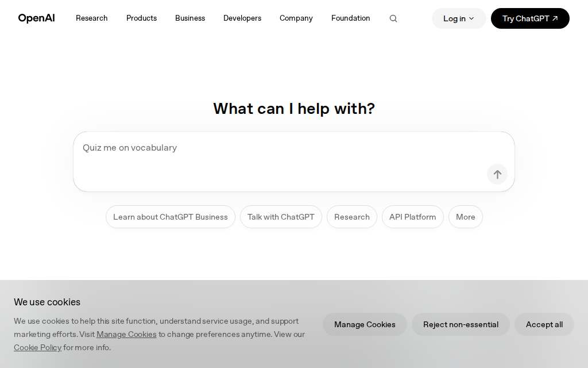Go to OpenAI logo home link
The image size is (588, 368).
(36, 18)
